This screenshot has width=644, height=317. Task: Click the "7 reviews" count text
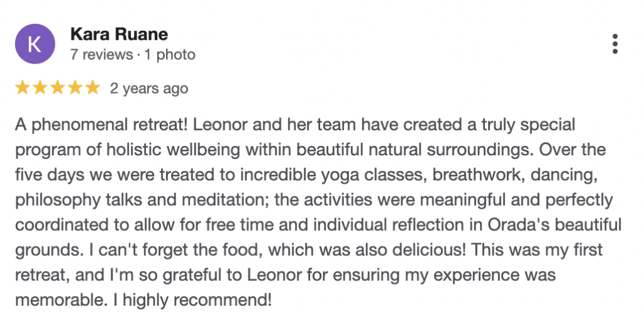pyautogui.click(x=102, y=55)
